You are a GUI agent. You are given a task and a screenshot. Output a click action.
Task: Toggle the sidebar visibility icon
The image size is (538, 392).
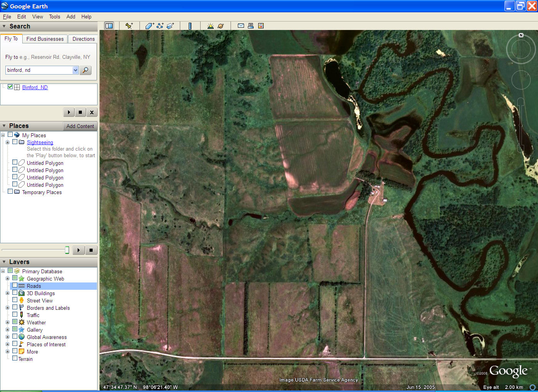point(109,26)
